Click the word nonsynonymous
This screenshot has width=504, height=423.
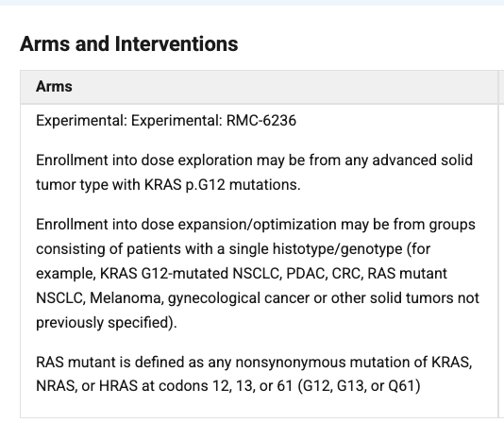point(291,363)
